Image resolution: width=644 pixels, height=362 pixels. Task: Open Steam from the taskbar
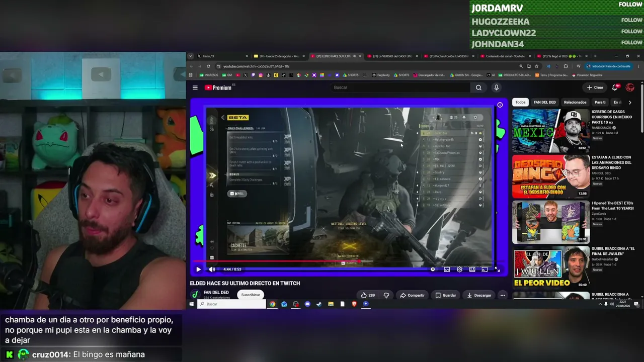click(319, 304)
